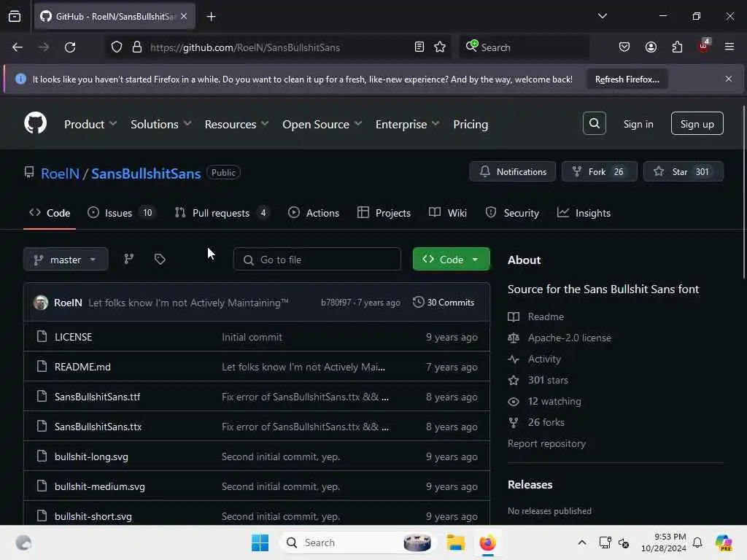Open Firefox Pocket save icon

click(x=624, y=47)
